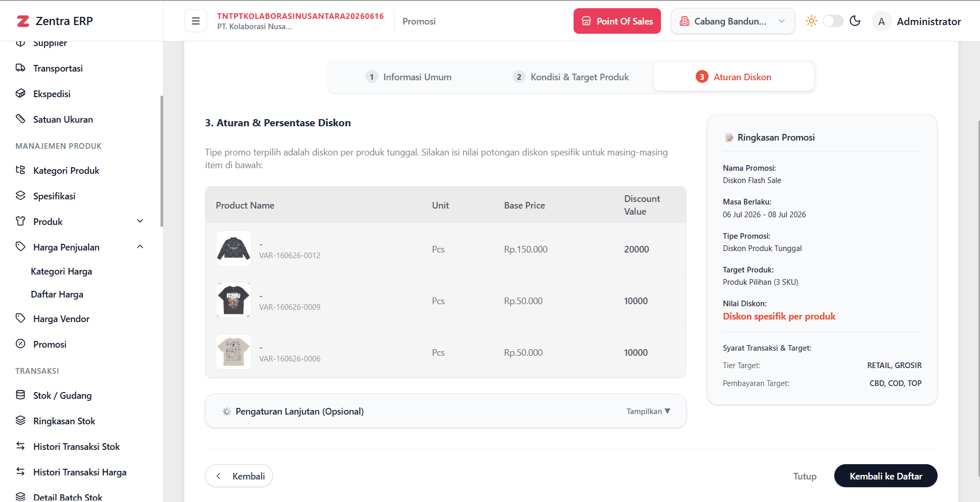The image size is (980, 502).
Task: Open Ekspedisi via its box icon
Action: [x=20, y=94]
